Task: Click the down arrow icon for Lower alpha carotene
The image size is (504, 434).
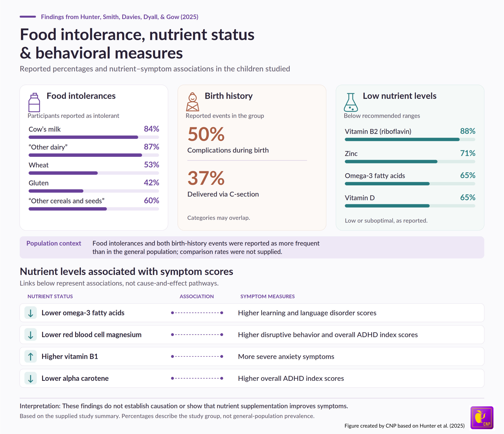Action: (x=31, y=378)
